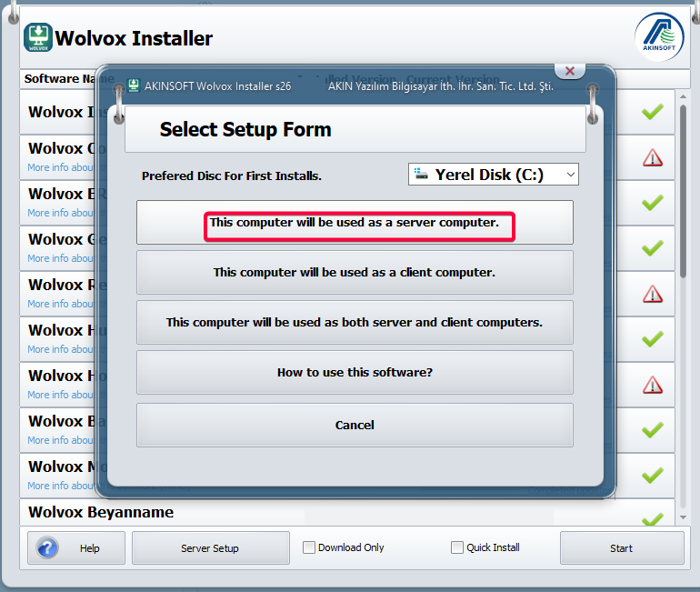Enable the Download Only checkbox
This screenshot has width=700, height=592.
tap(309, 547)
